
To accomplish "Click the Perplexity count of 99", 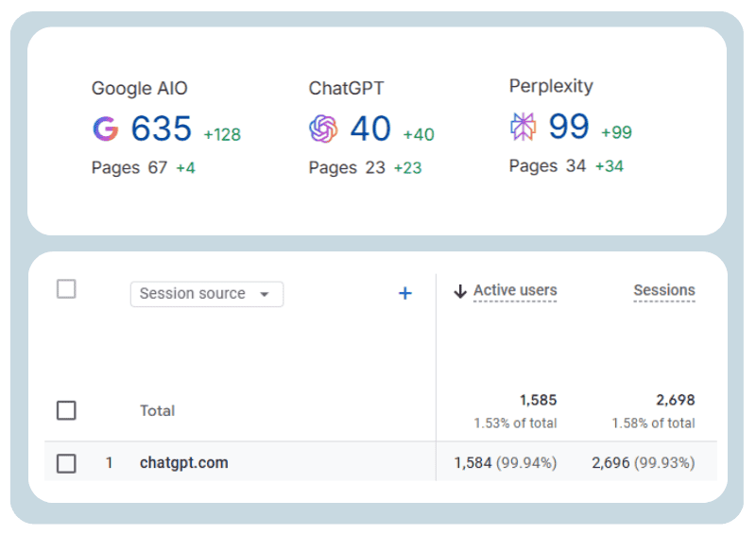I will click(x=569, y=127).
